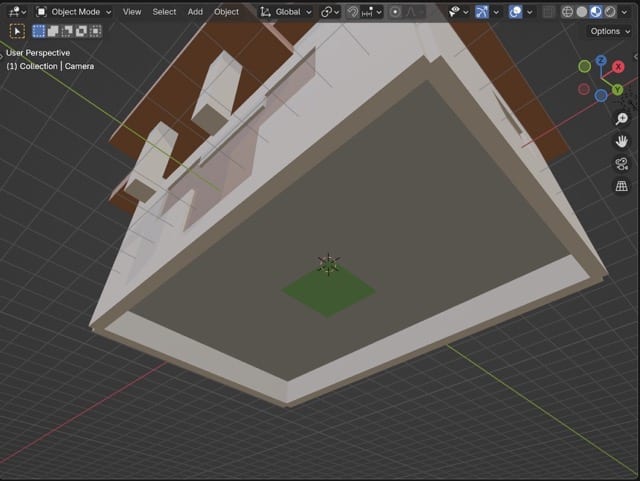The width and height of the screenshot is (640, 481).
Task: Switch to wireframe shading
Action: 567,12
